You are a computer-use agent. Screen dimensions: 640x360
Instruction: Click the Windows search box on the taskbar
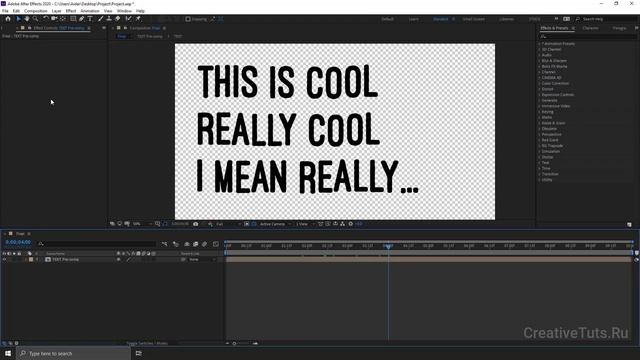(x=73, y=353)
